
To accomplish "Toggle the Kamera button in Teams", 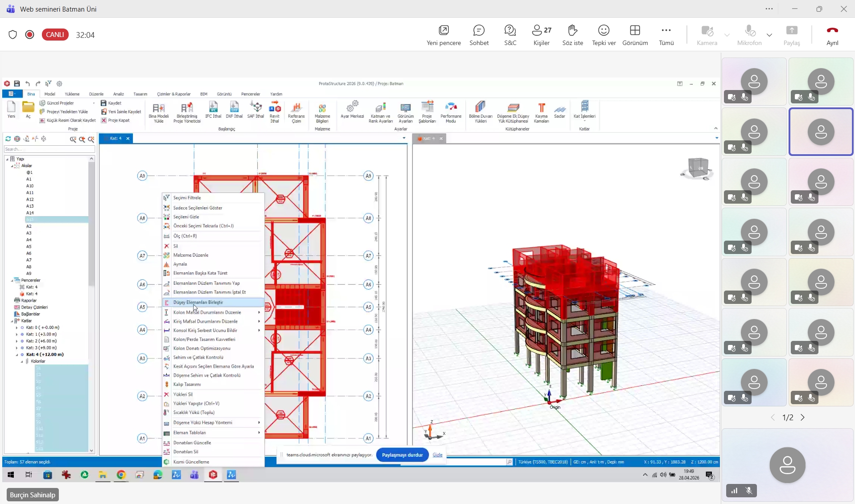I will [707, 35].
